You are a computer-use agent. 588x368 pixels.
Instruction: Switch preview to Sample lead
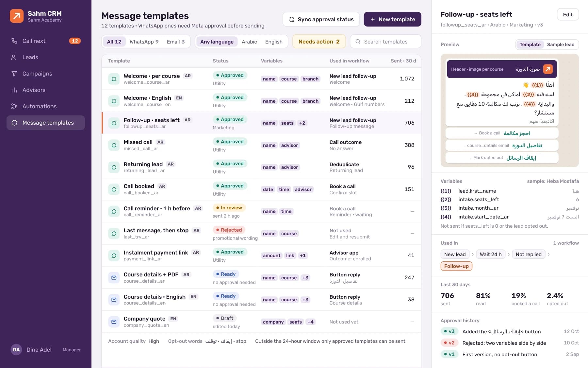(x=561, y=44)
